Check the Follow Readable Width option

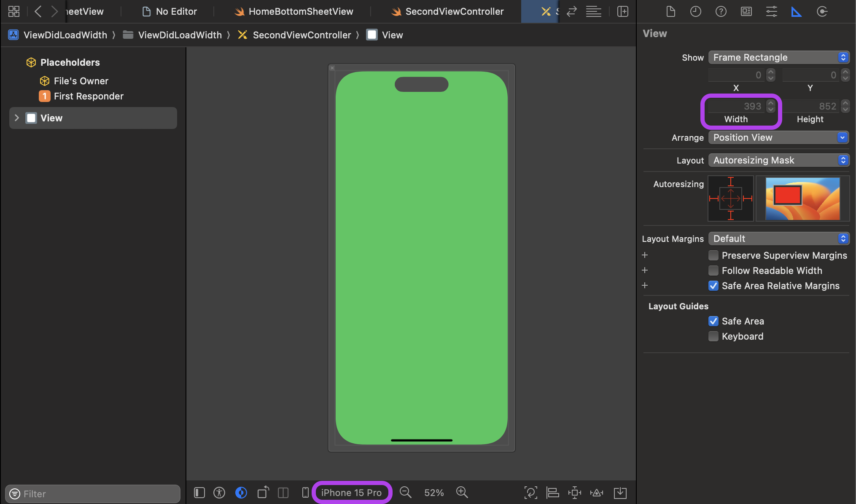pyautogui.click(x=713, y=271)
